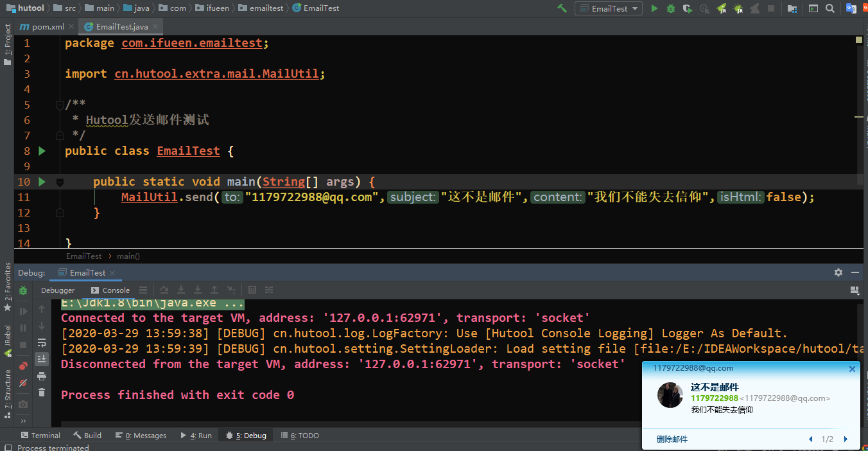868x451 pixels.
Task: Fold the Javadoc comment block
Action: tap(60, 104)
